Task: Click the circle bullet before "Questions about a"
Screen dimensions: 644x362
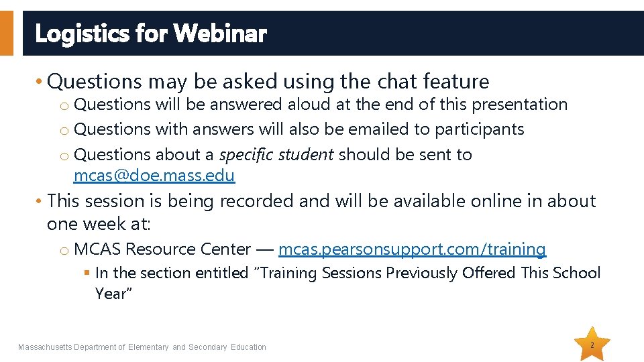Action: point(63,156)
